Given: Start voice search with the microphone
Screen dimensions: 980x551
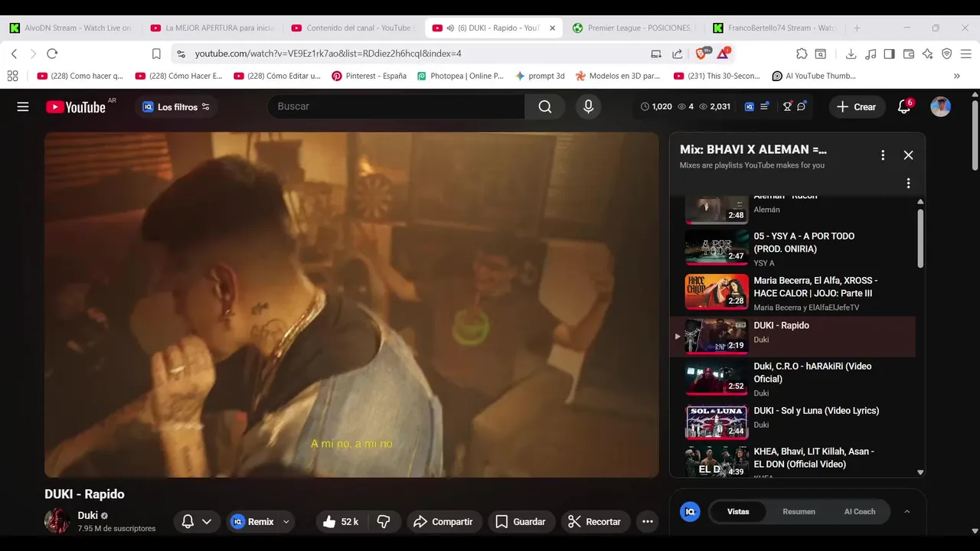Looking at the screenshot, I should click(588, 106).
